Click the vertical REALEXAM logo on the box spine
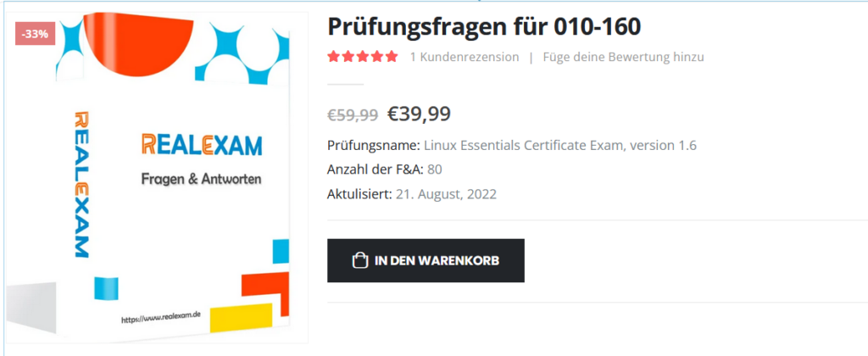Screen dimensions: 868x356 81,185
